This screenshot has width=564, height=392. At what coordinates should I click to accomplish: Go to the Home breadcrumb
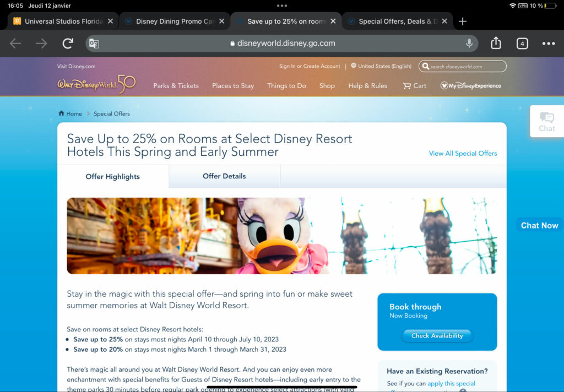point(70,113)
